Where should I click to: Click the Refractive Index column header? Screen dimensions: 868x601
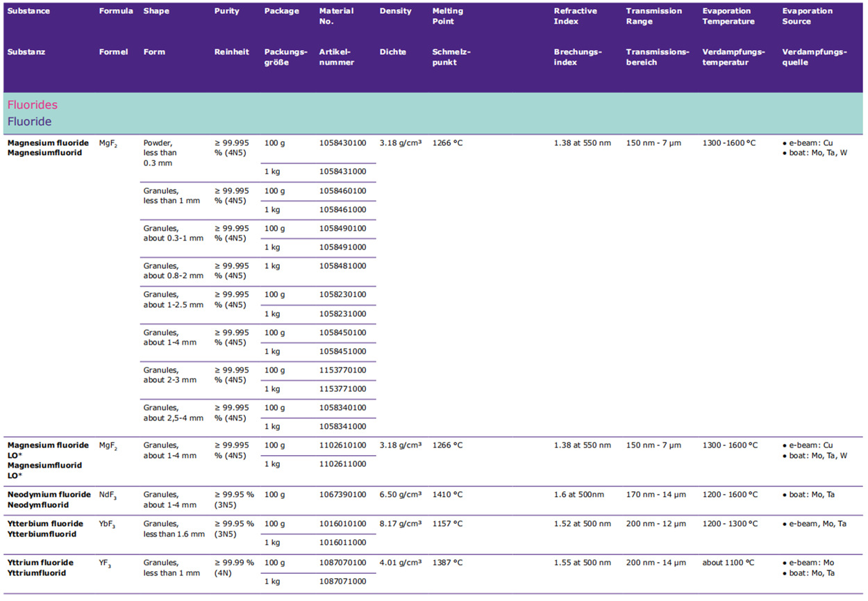[x=575, y=16]
